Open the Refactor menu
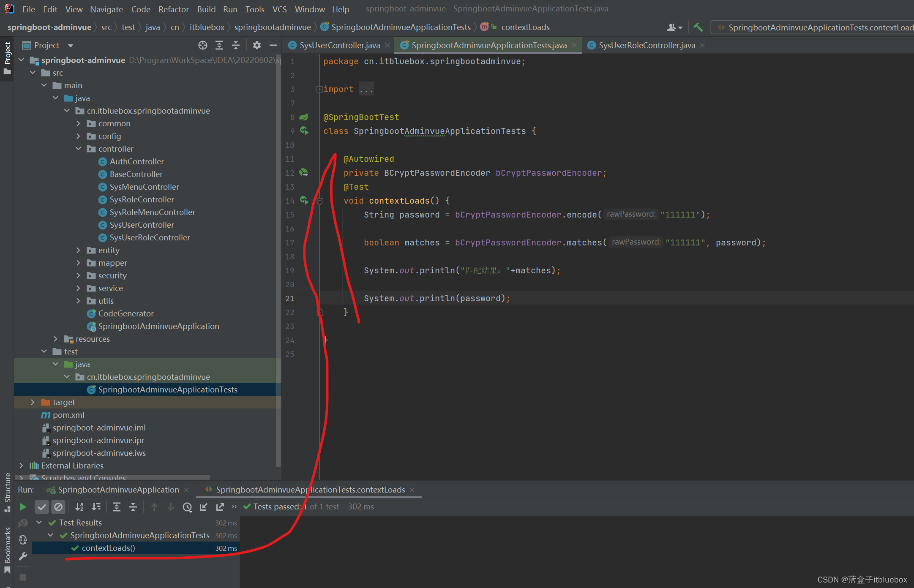Image resolution: width=914 pixels, height=588 pixels. point(173,9)
